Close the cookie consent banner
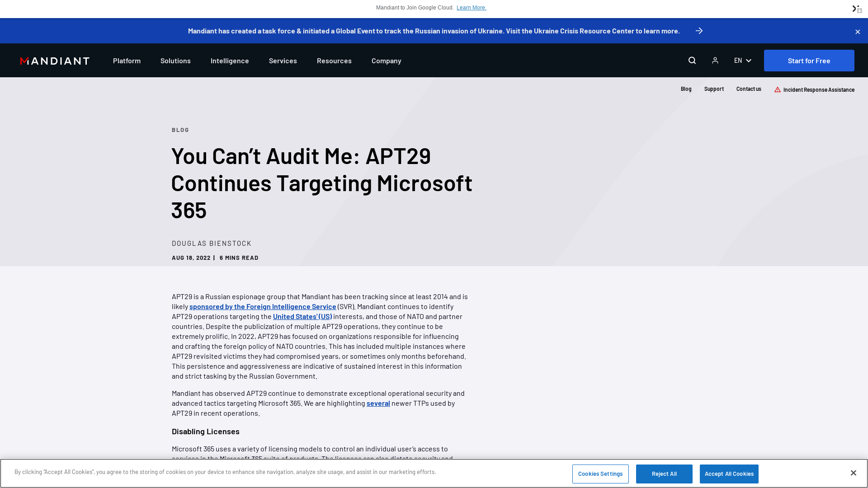Screen dimensions: 868x488 coord(853,473)
